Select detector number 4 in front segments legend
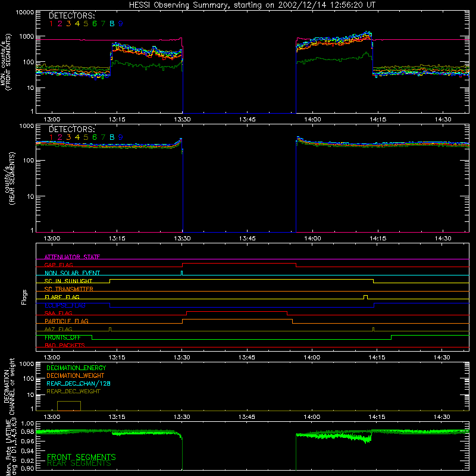Screen dimensions: 476x476 (77, 24)
